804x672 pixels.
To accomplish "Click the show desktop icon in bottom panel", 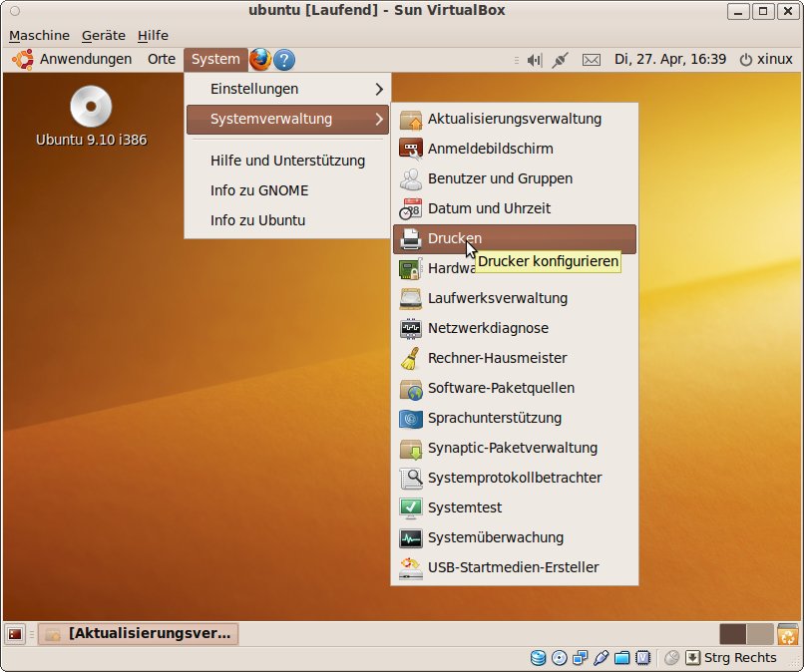I will [15, 633].
